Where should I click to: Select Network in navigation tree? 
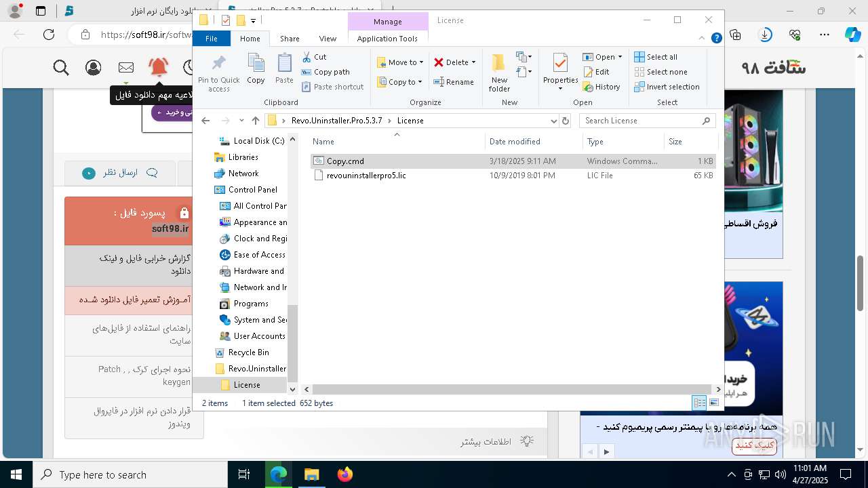pos(243,174)
